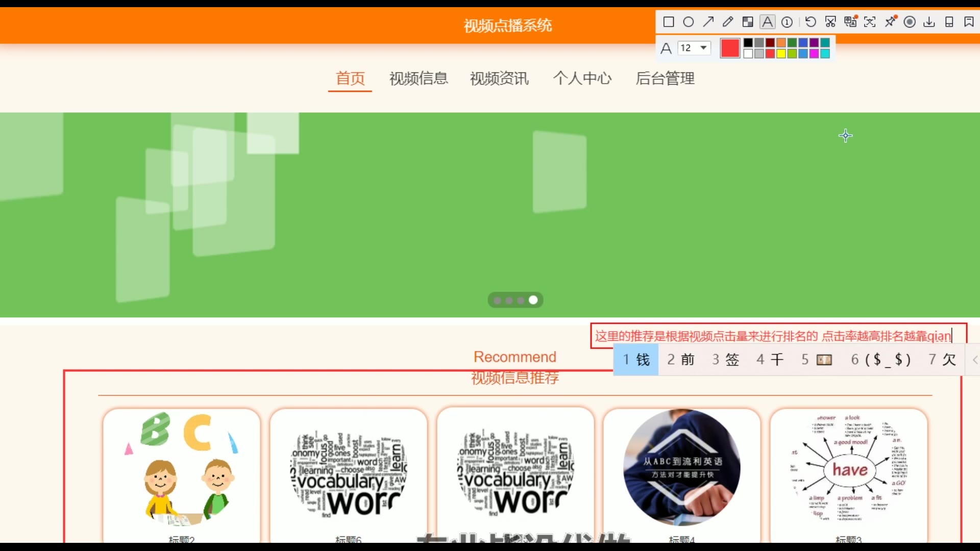Select the ellipse annotation tool
The image size is (980, 551).
pyautogui.click(x=689, y=22)
